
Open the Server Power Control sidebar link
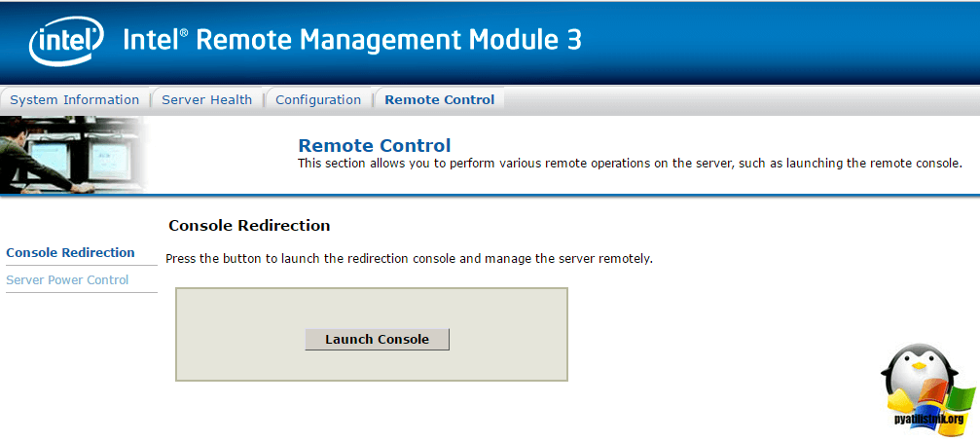point(67,279)
